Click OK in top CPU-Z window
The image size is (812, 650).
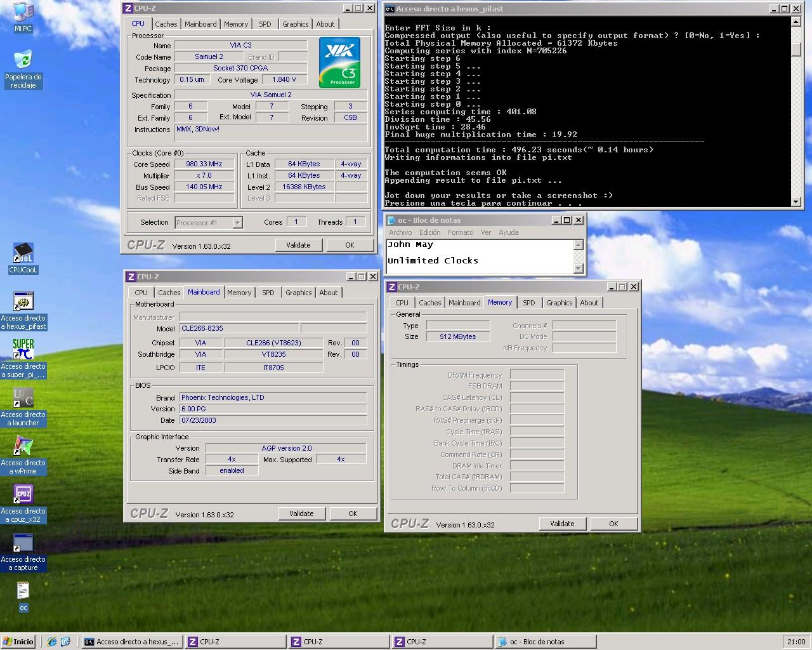[x=350, y=245]
